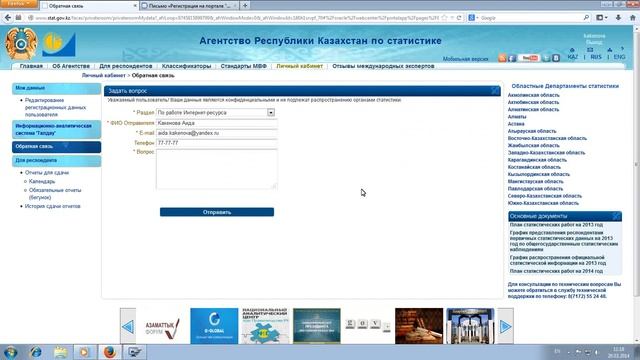Viewport: 640px width, 360px height.
Task: Open 'Стандарты МВФ' menu item
Action: click(244, 66)
